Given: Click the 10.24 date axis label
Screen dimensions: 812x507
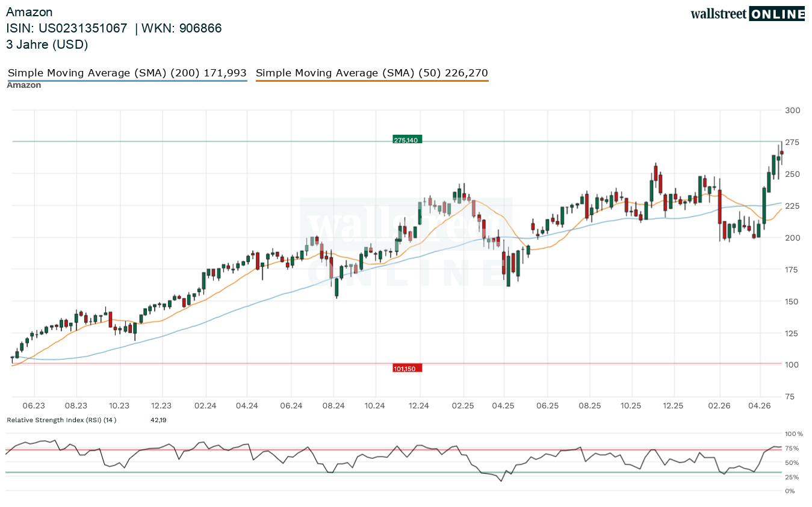Looking at the screenshot, I should pos(375,407).
